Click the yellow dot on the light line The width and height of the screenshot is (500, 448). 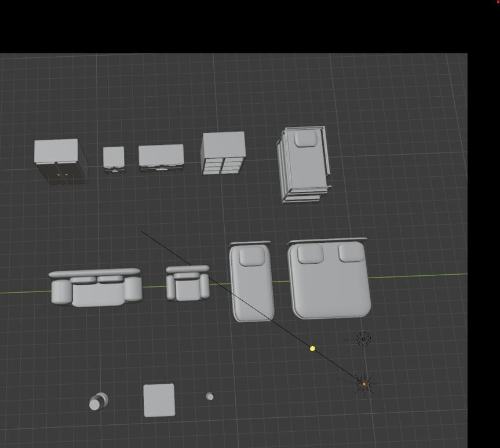[x=312, y=349]
